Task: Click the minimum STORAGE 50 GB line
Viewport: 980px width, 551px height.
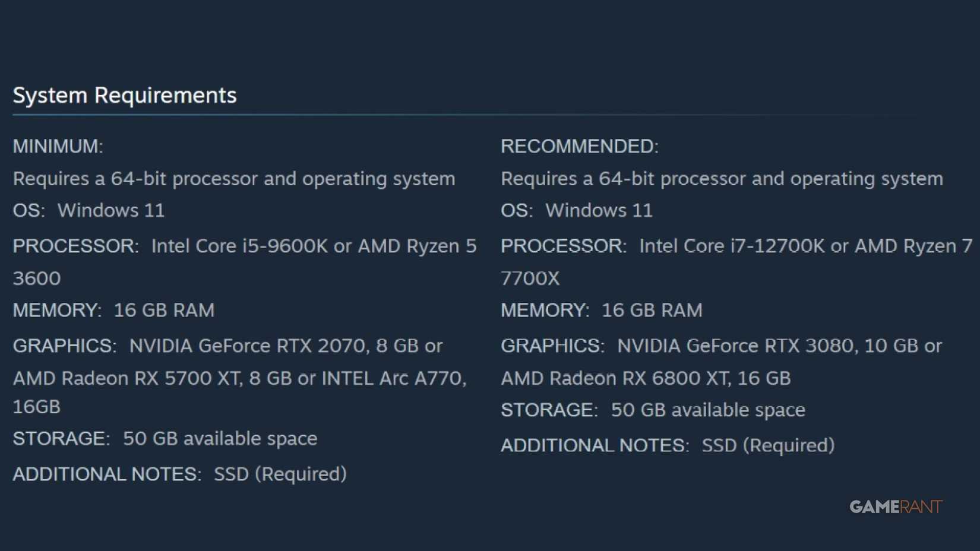Action: pos(165,438)
